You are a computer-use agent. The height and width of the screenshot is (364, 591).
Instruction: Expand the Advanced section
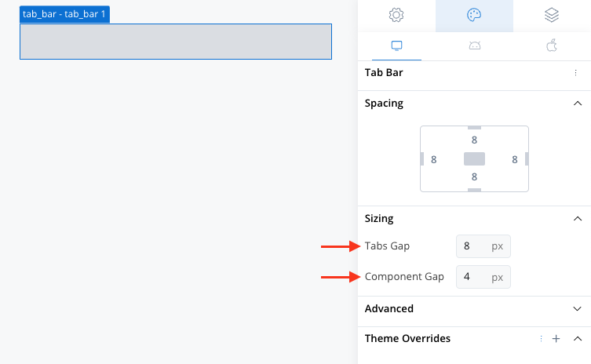pos(578,308)
